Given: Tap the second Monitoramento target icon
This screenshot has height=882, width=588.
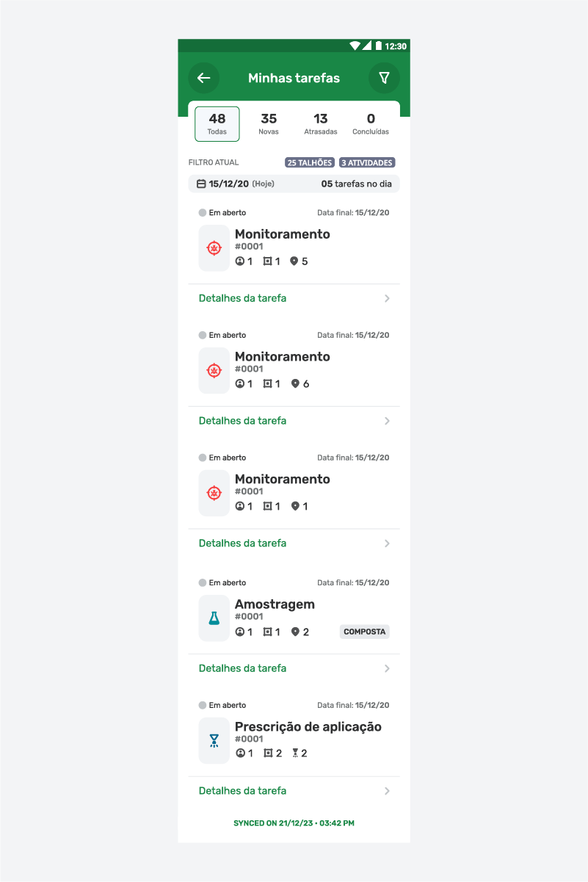Looking at the screenshot, I should pyautogui.click(x=214, y=371).
